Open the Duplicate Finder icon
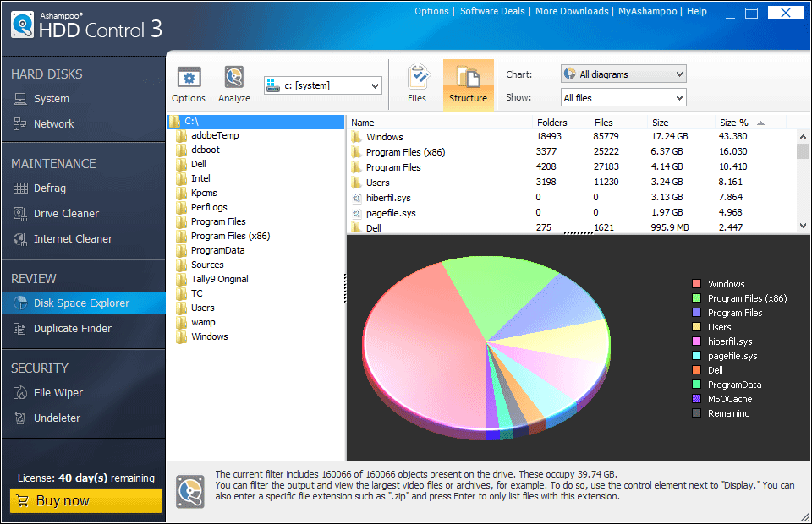 click(x=19, y=329)
